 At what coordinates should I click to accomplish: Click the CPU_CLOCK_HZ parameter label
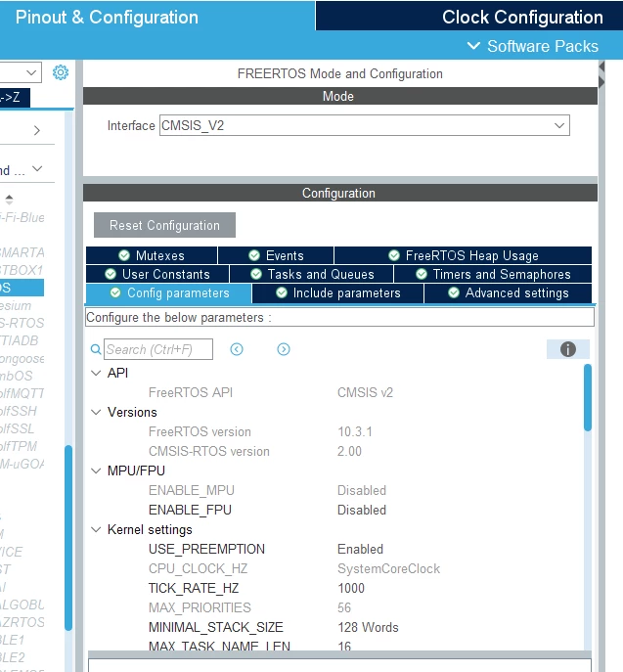click(198, 568)
